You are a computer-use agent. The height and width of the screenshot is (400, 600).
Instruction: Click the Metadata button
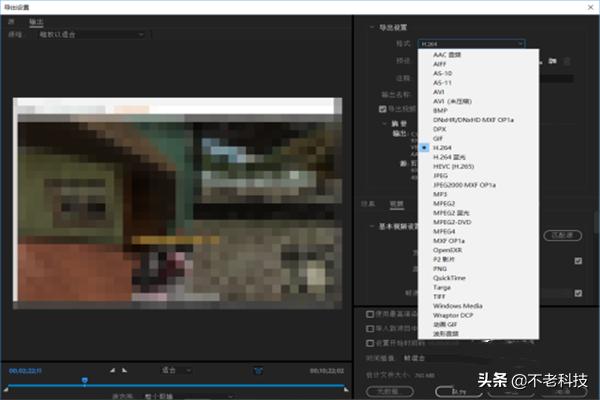click(390, 391)
